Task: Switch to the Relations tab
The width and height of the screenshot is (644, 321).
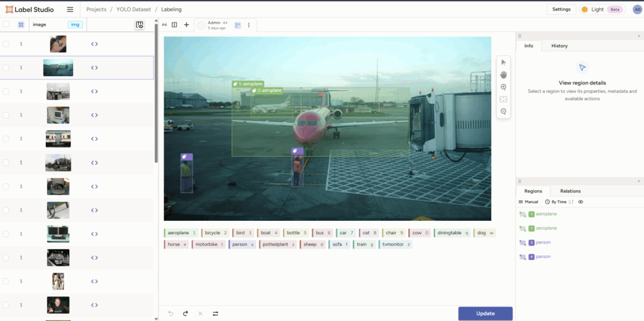Action: (x=570, y=191)
